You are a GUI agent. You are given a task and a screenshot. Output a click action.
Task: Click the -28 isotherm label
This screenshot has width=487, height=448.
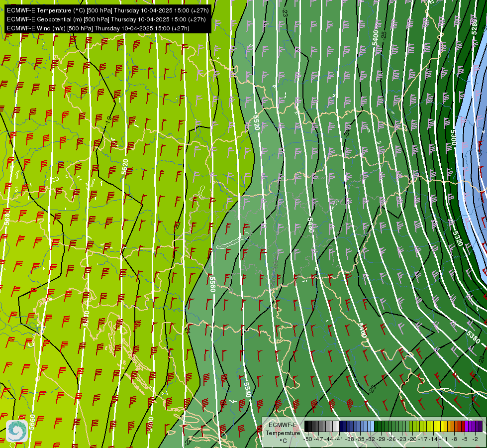pyautogui.click(x=481, y=359)
